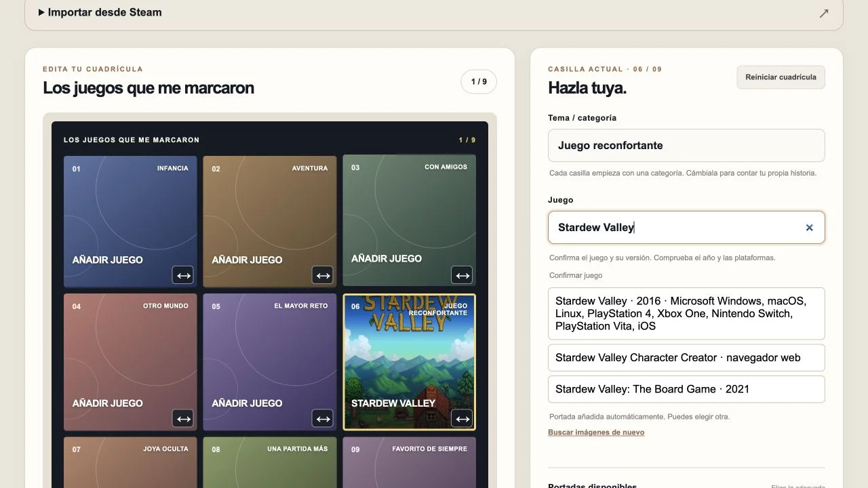This screenshot has width=868, height=488.
Task: Click the swap arrows icon on tile 02 Aventura
Action: [323, 275]
